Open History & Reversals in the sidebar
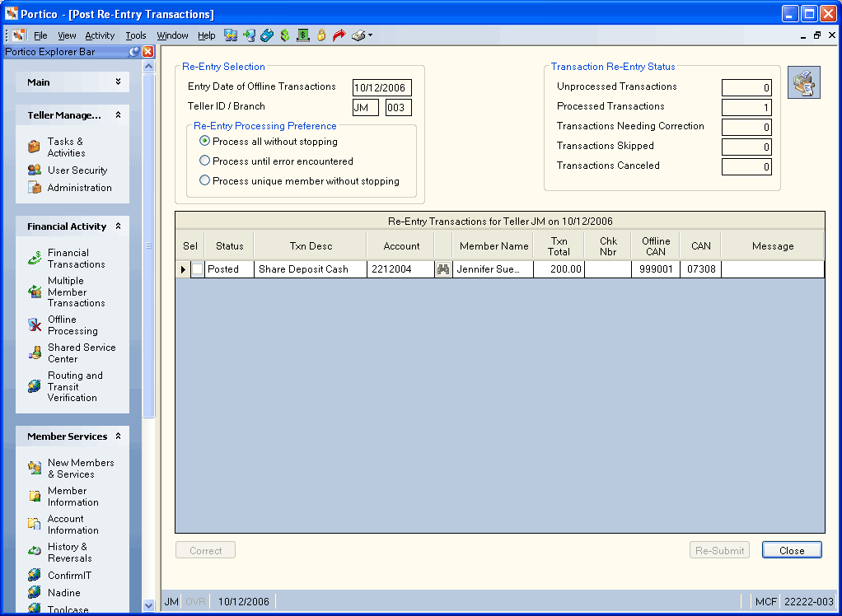This screenshot has width=842, height=616. (69, 552)
